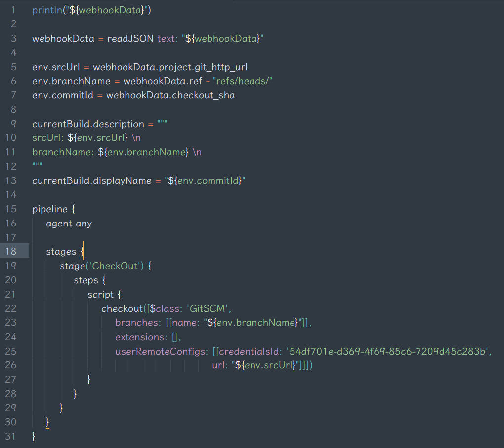Click line number 31 in the gutter

[x=10, y=437]
